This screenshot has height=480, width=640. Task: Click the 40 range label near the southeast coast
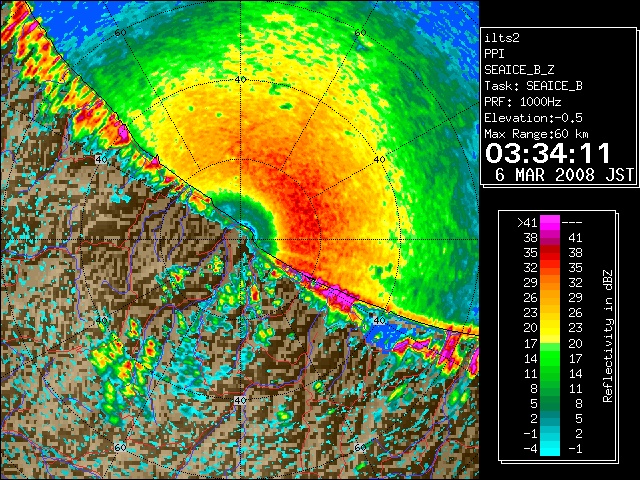click(380, 320)
